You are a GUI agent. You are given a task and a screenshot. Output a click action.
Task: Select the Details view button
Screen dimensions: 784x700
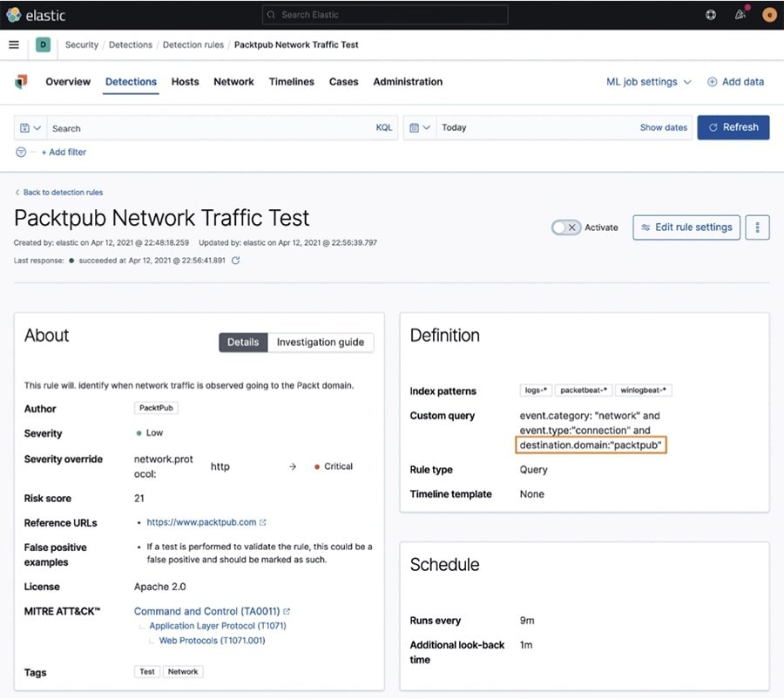(x=243, y=343)
